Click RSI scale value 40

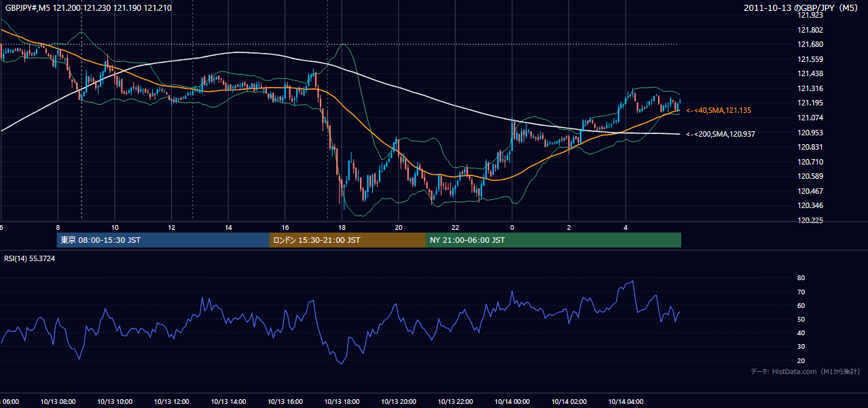click(801, 333)
